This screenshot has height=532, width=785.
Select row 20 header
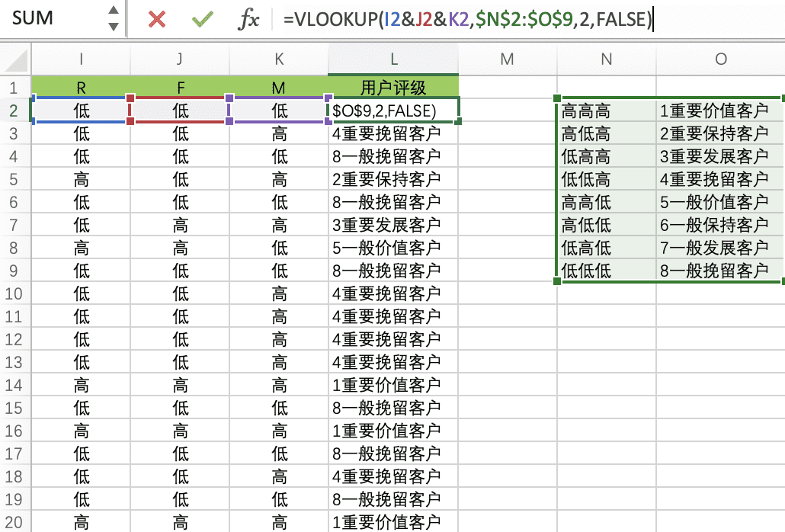(15, 522)
